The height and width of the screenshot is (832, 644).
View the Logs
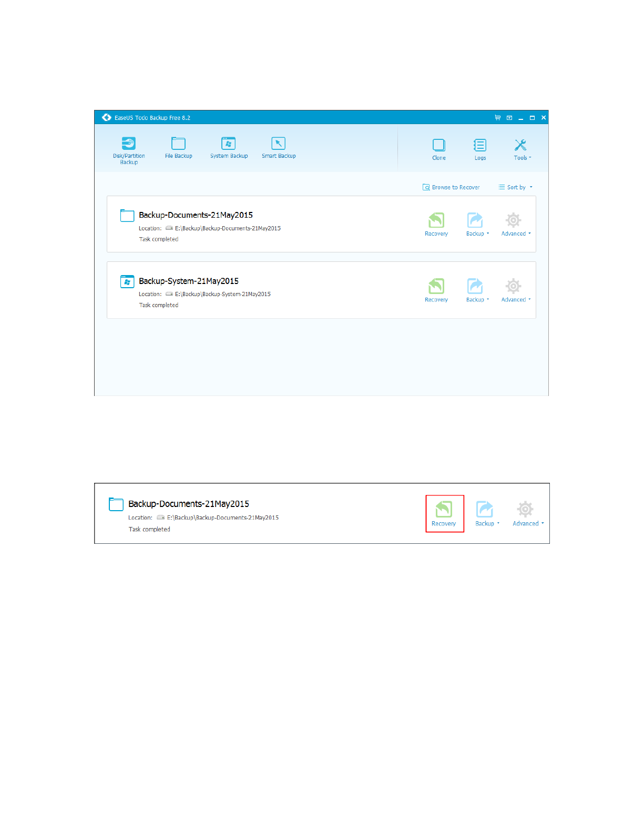click(x=480, y=149)
